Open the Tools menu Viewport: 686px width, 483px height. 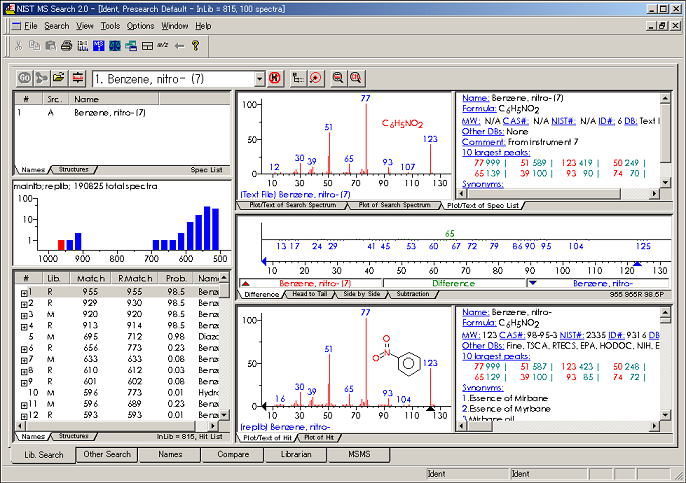[x=110, y=26]
